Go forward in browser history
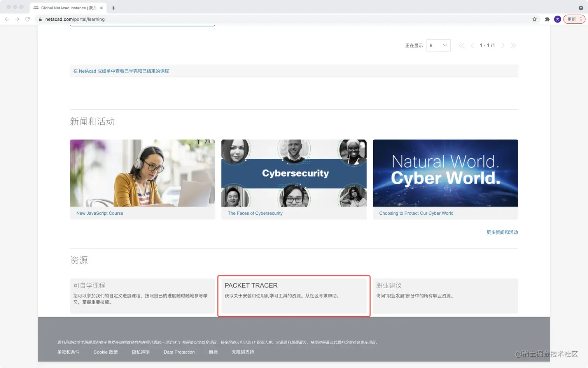The image size is (588, 368). tap(17, 19)
